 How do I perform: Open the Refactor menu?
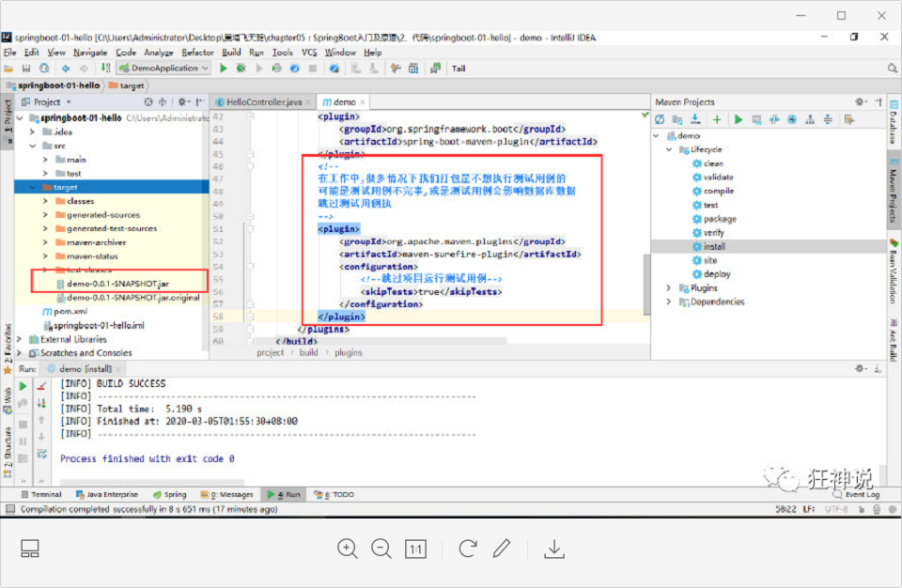[197, 53]
